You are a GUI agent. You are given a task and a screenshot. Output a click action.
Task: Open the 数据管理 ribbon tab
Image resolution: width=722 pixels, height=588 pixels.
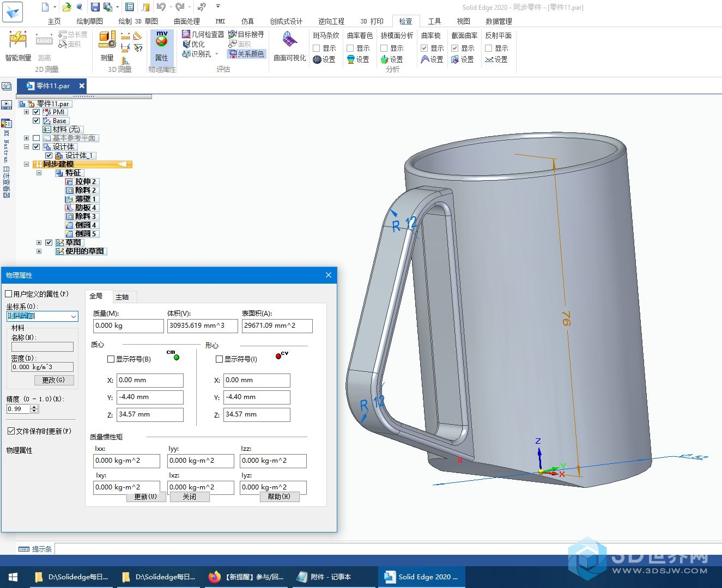click(x=499, y=21)
